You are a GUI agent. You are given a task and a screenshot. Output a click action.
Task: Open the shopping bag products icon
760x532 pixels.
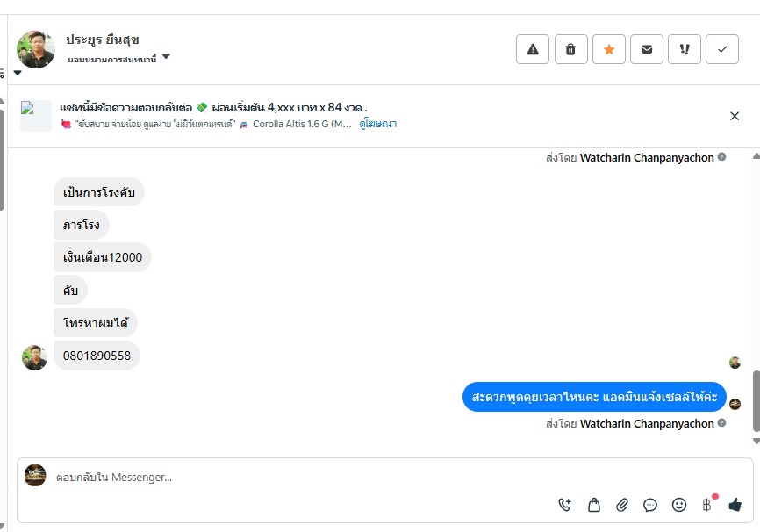(594, 505)
